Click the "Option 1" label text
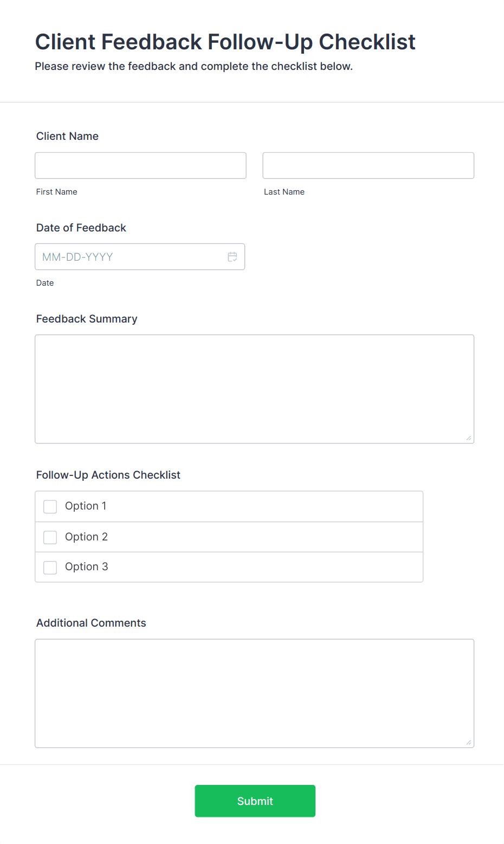The image size is (504, 844). 86,506
